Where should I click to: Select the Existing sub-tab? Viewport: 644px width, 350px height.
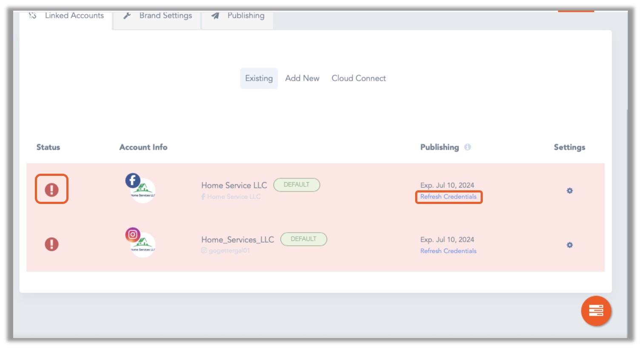(x=259, y=78)
